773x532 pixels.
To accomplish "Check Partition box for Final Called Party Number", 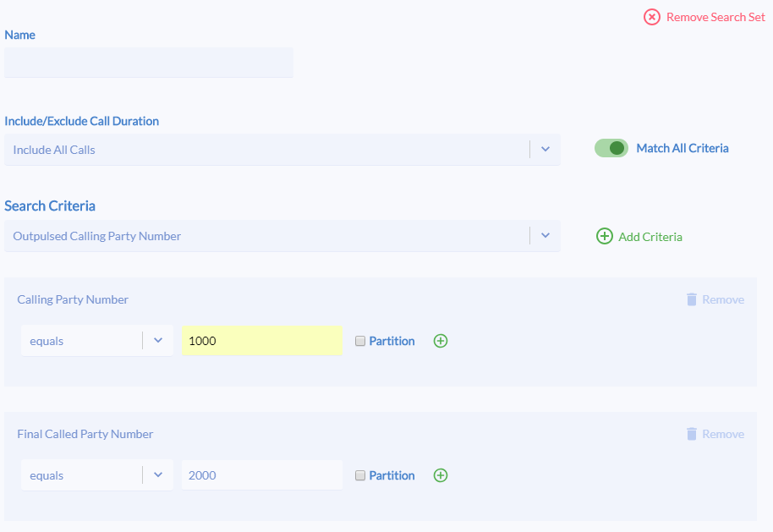I will [x=360, y=475].
